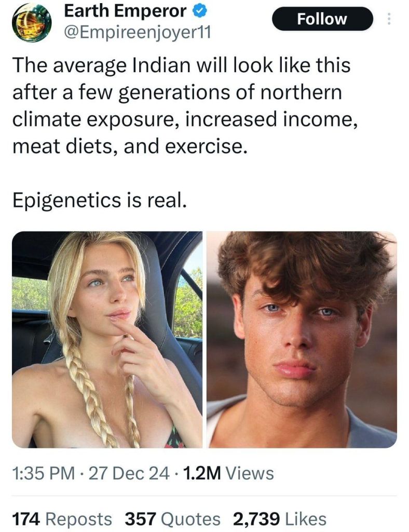Click the word Likes label

pos(306,519)
